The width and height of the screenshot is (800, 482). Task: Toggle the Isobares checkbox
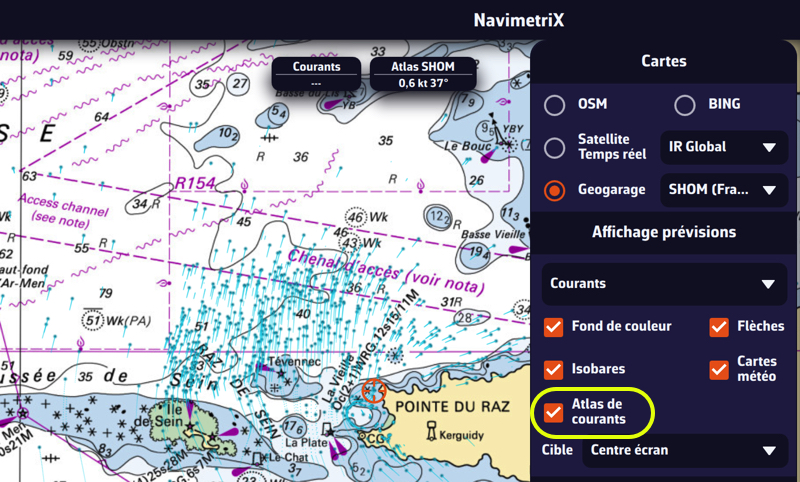[x=554, y=368]
